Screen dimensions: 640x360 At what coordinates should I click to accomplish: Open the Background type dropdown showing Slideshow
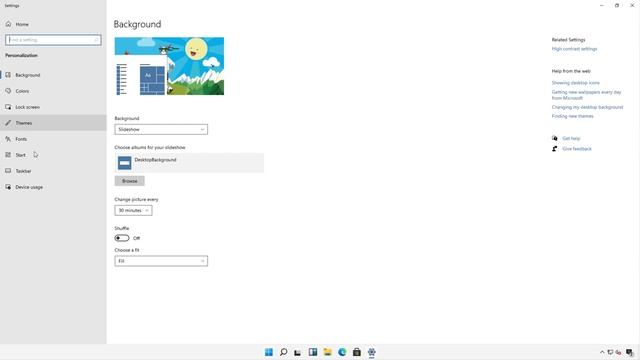click(x=161, y=129)
